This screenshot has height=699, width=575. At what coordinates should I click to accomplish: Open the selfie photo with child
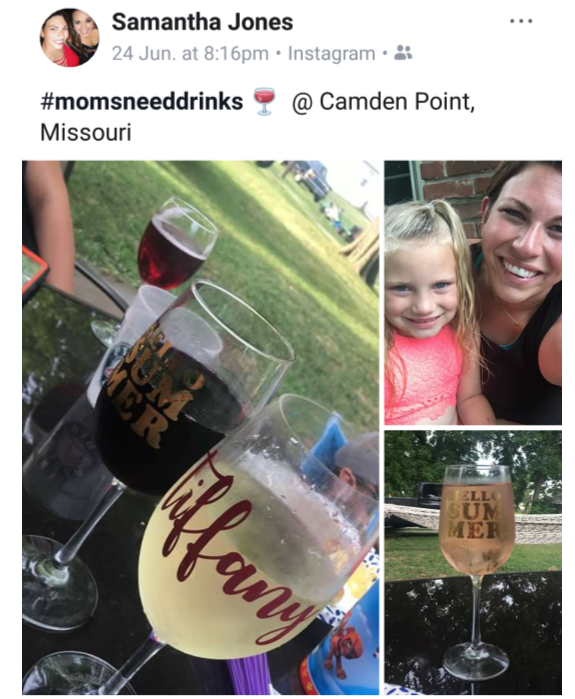pyautogui.click(x=473, y=292)
